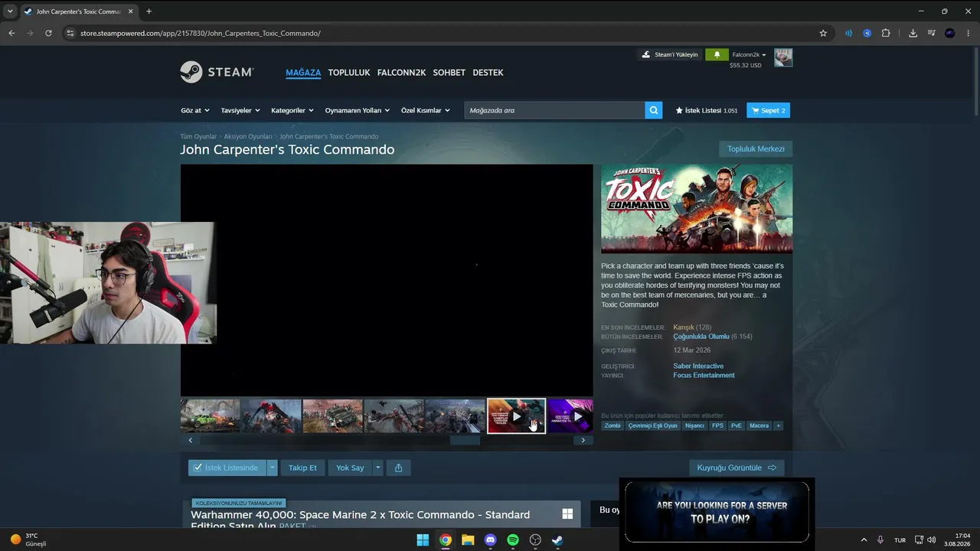Open the Chrome profile avatar

[950, 33]
